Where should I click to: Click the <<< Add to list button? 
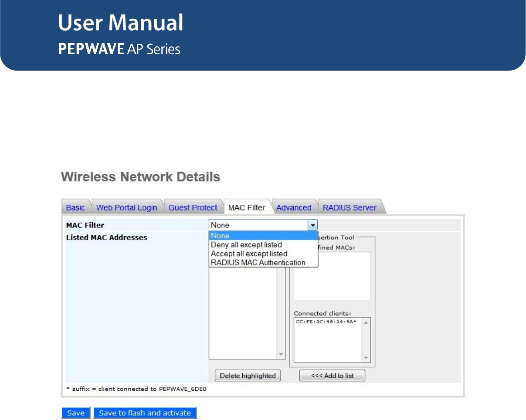click(x=332, y=376)
